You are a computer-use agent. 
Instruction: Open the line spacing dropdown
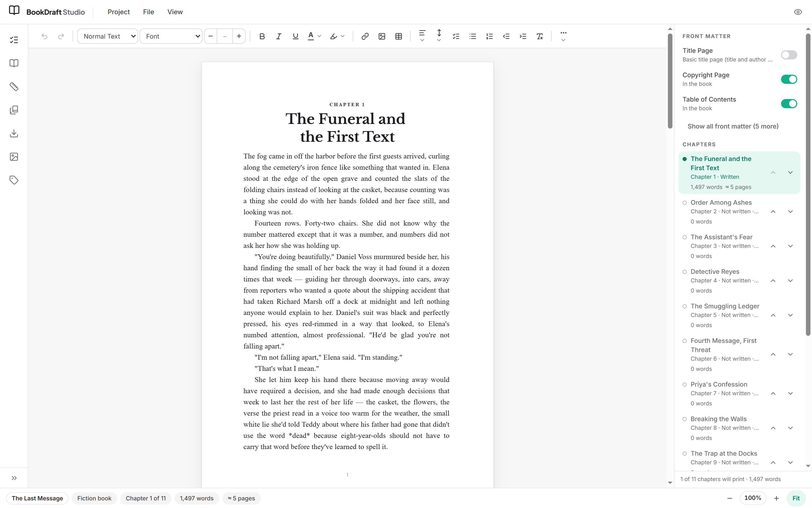pos(439,36)
